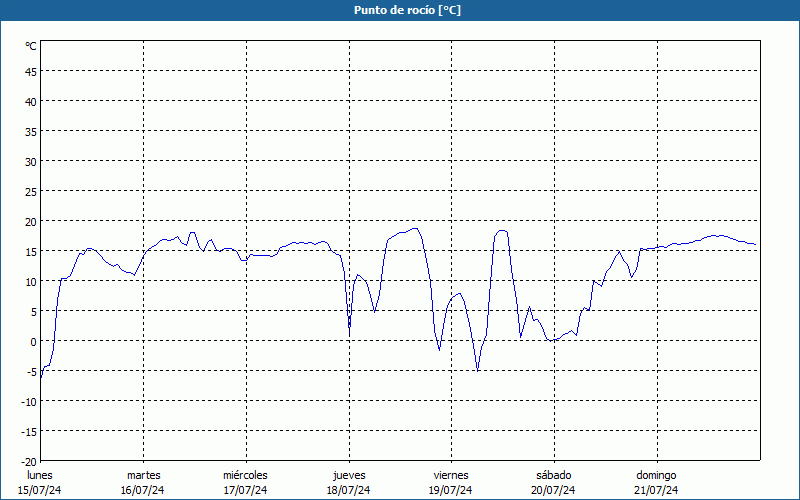
Task: Select the lunes 15/07/24 date label
Action: click(40, 482)
